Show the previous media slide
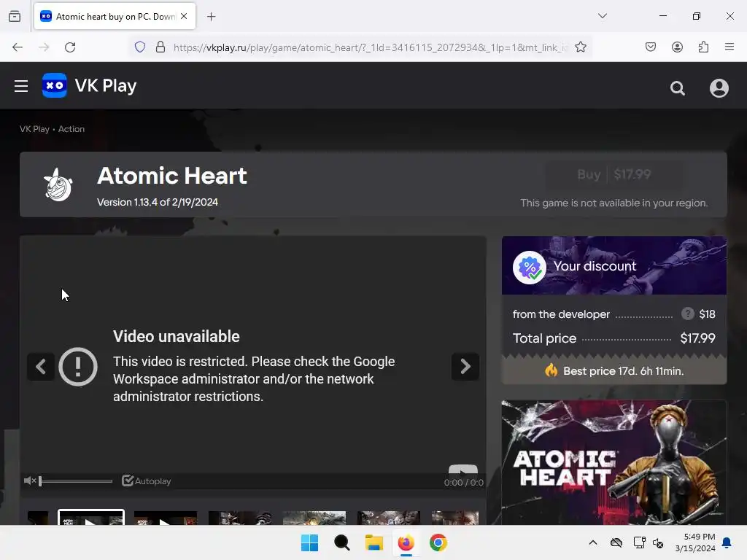The image size is (747, 560). point(41,367)
